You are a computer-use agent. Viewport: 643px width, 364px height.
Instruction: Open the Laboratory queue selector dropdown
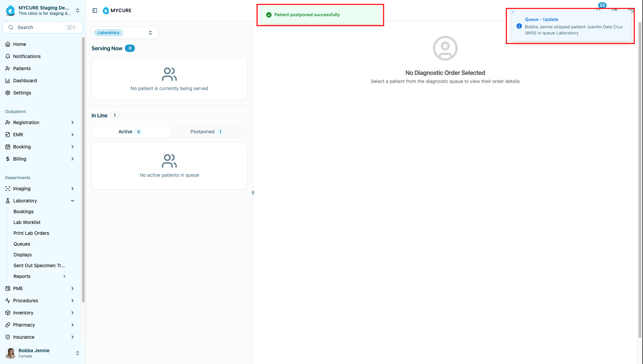tap(125, 33)
